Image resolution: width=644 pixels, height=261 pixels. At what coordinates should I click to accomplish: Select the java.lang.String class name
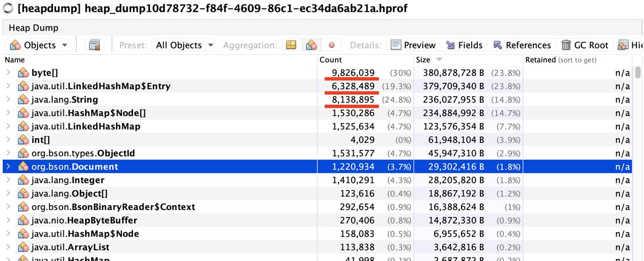[64, 99]
